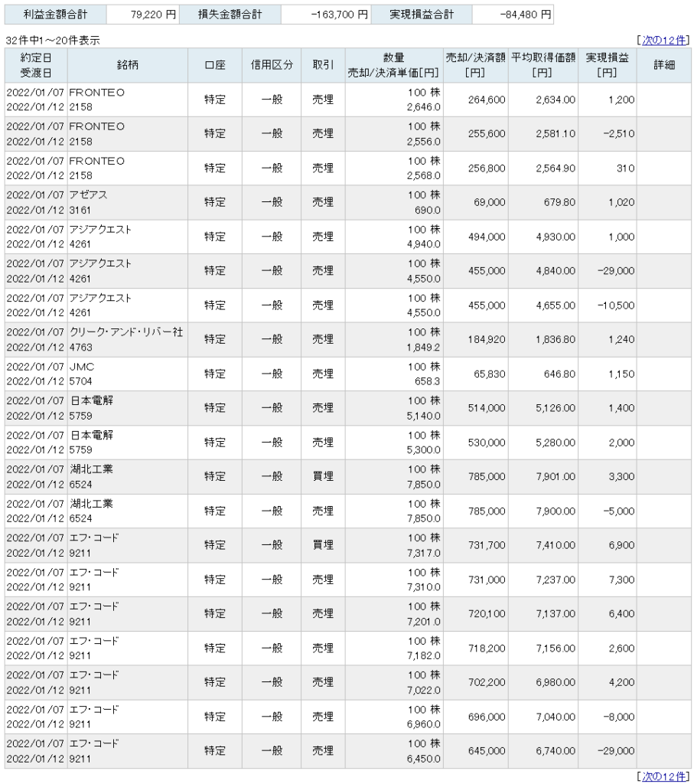
Task: Click the 詳細 column header
Action: tap(664, 66)
